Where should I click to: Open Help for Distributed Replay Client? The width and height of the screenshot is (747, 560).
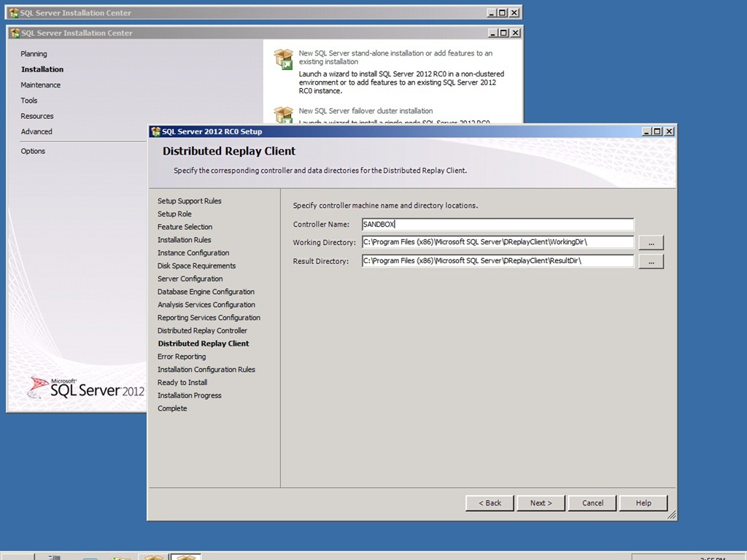click(643, 503)
